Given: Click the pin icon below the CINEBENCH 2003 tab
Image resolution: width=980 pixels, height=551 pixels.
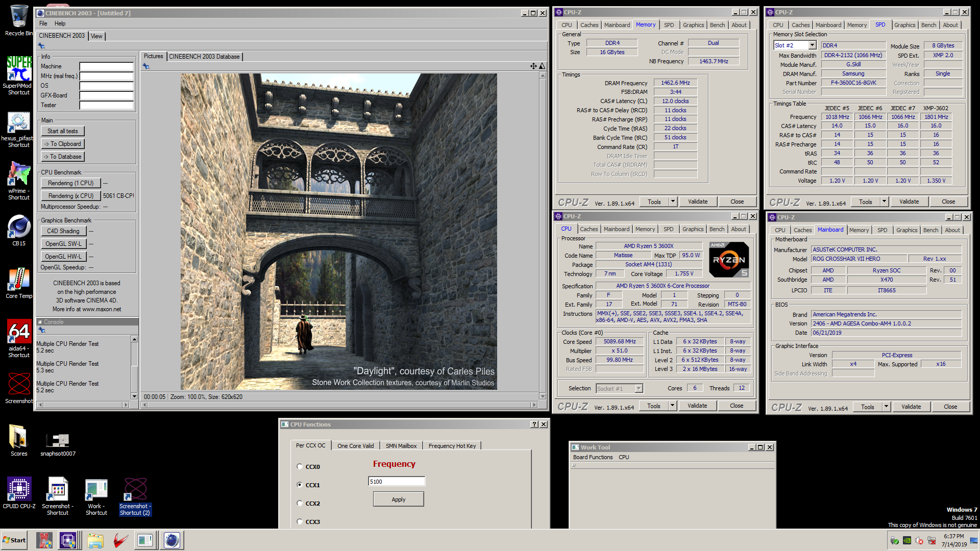Looking at the screenshot, I should tap(42, 46).
